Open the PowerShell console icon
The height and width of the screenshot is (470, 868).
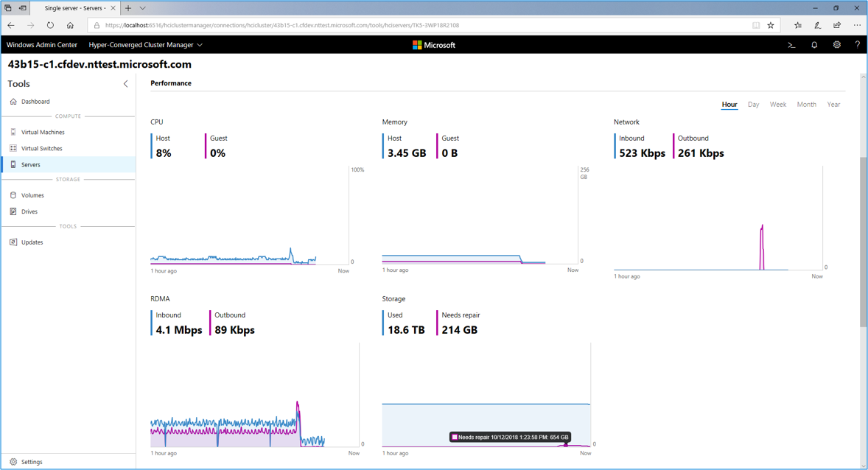click(791, 46)
